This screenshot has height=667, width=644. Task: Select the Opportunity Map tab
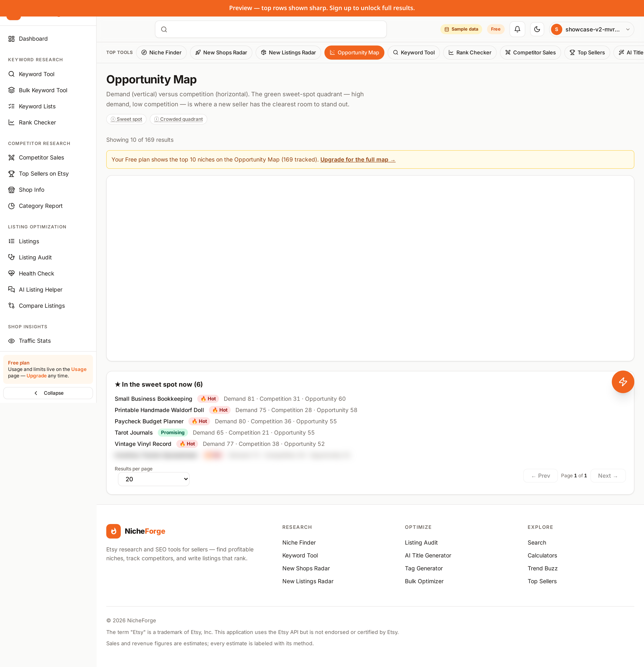[354, 53]
